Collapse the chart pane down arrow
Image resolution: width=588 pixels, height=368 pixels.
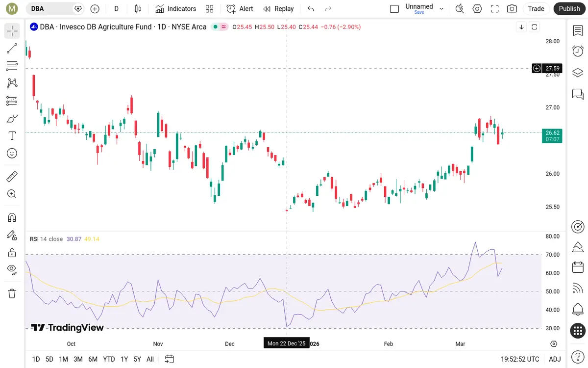click(522, 27)
